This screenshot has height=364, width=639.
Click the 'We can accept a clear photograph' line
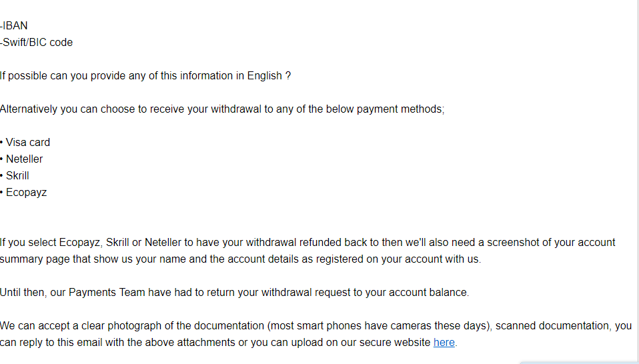click(316, 326)
